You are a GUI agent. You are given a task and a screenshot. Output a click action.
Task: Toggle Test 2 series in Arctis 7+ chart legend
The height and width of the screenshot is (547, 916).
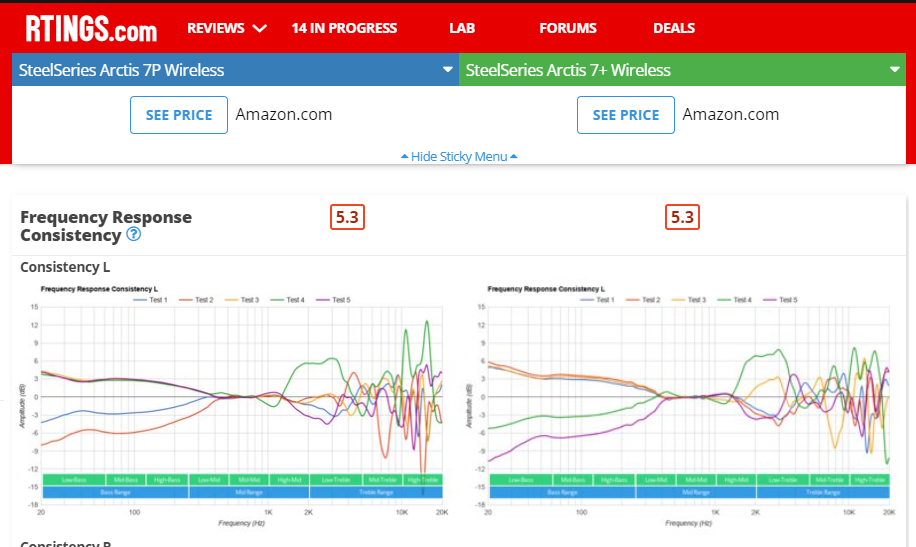643,300
